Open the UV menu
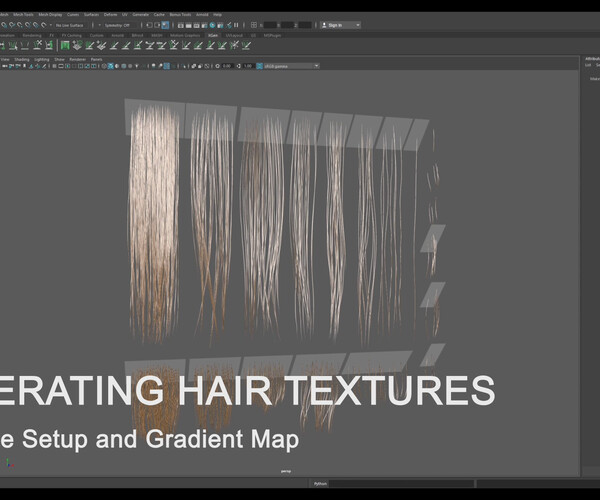The height and width of the screenshot is (500, 600). tap(125, 15)
